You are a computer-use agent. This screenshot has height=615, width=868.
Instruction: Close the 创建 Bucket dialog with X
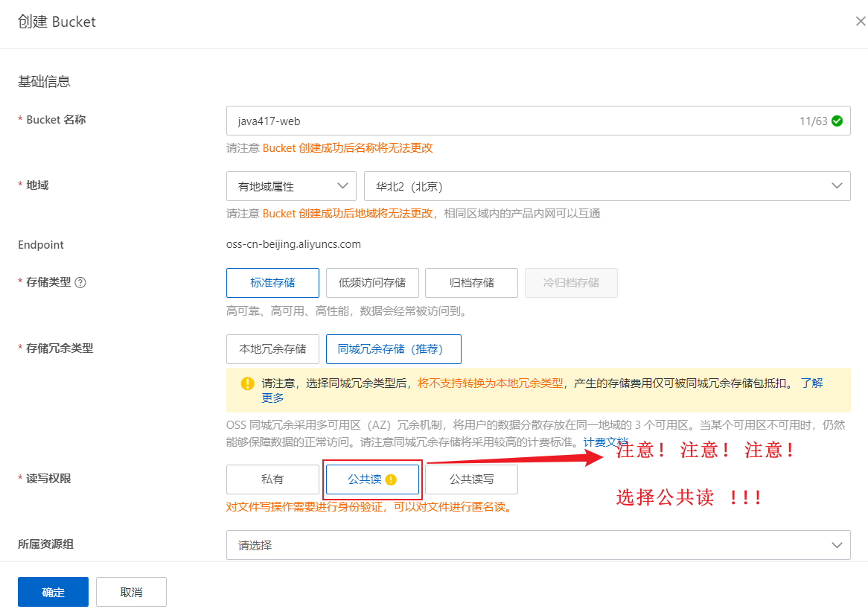click(x=861, y=21)
